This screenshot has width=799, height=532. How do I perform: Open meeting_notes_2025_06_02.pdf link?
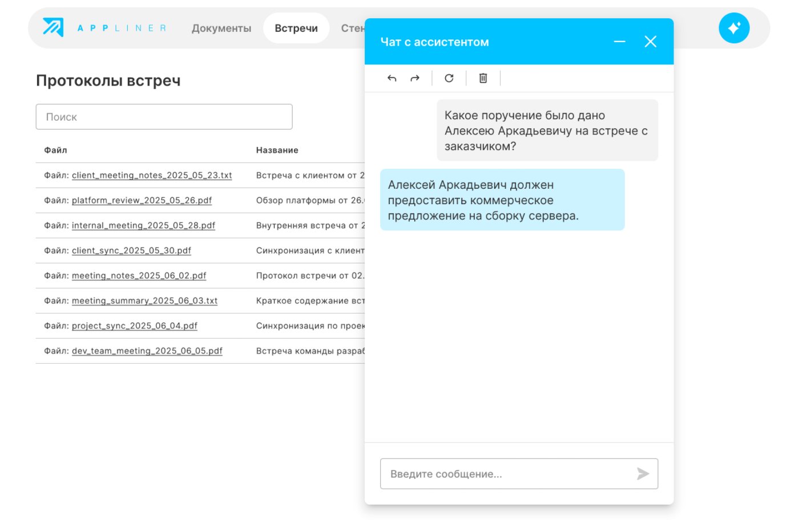(x=139, y=276)
